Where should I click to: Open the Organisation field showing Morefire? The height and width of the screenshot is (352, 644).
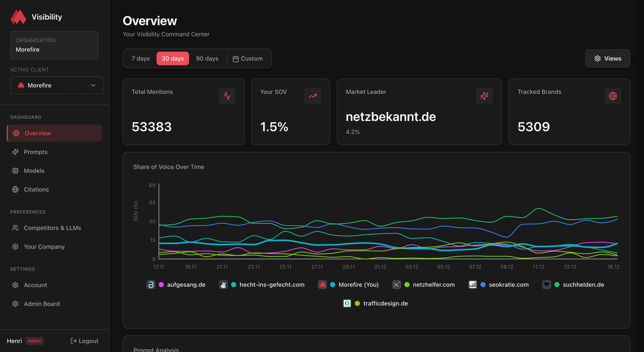point(54,45)
